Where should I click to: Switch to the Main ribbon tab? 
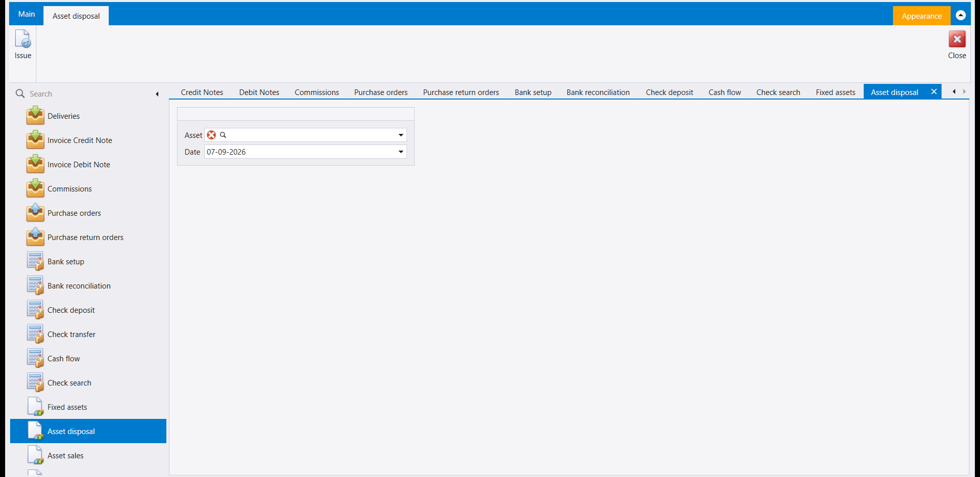(x=27, y=14)
